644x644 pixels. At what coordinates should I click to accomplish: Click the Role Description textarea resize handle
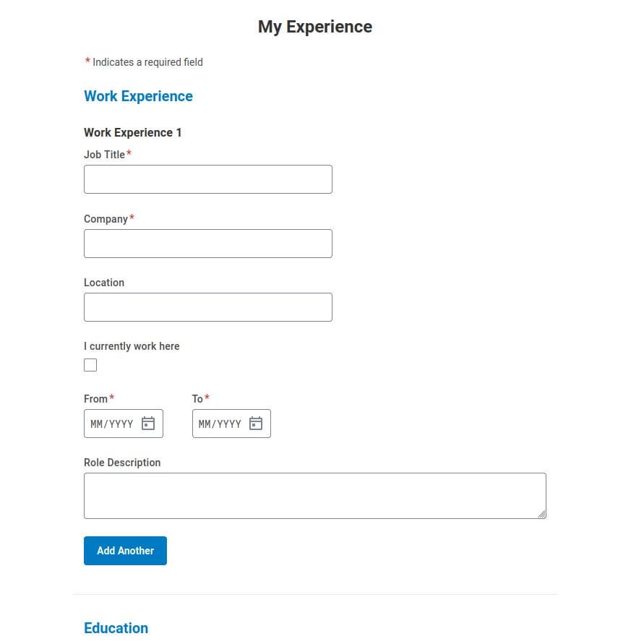pyautogui.click(x=542, y=514)
